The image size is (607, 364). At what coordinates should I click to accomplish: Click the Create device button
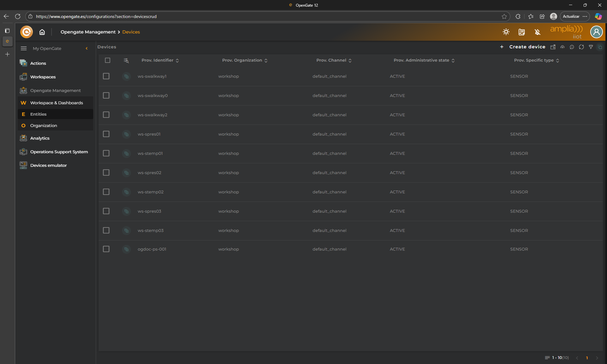tap(527, 47)
